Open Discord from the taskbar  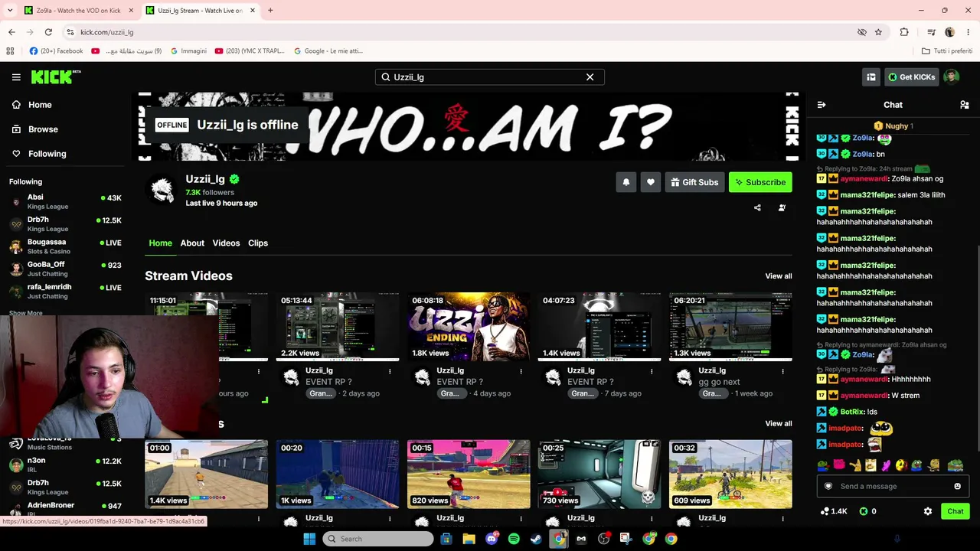pyautogui.click(x=492, y=539)
